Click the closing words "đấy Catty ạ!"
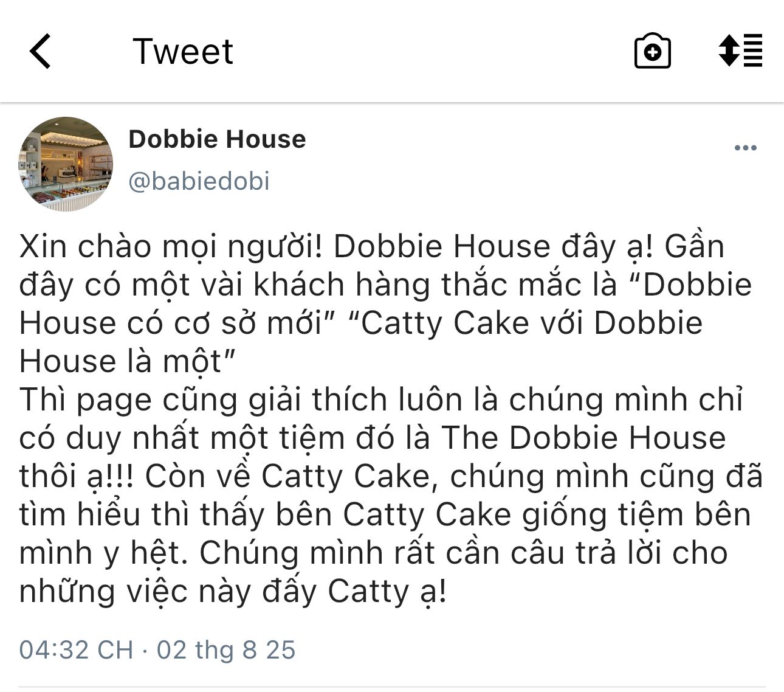Viewport: 784px width, 692px height. coord(355,591)
